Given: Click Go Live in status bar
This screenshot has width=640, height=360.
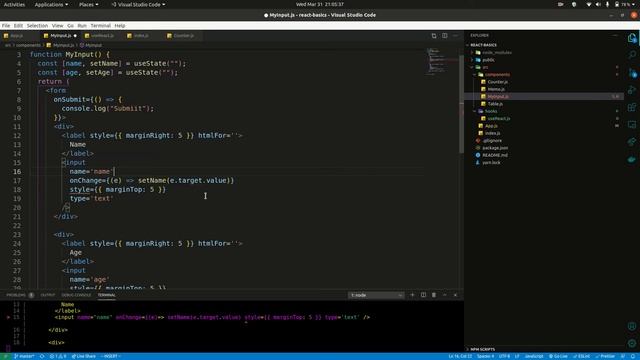Looking at the screenshot, I should (x=558, y=356).
